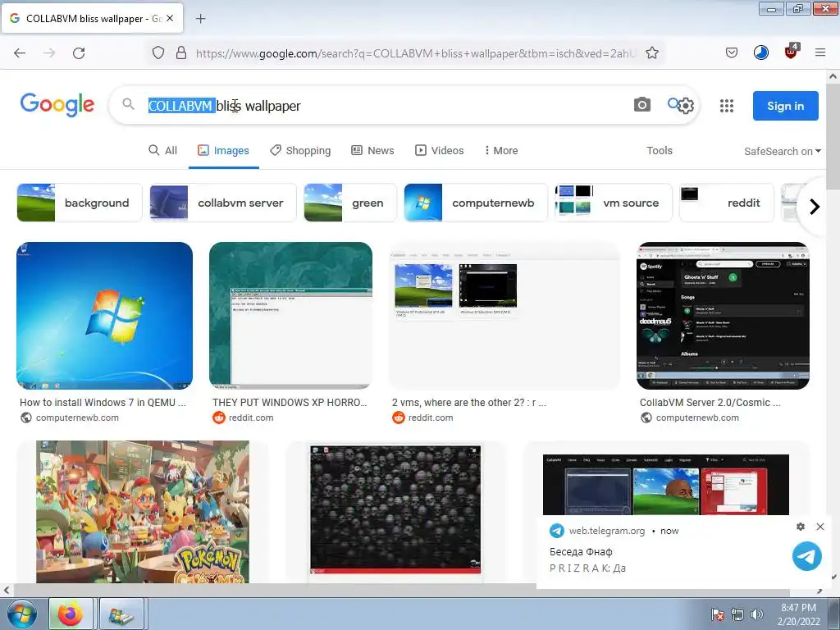Go back using the browser back arrow
The width and height of the screenshot is (840, 630).
[x=20, y=53]
